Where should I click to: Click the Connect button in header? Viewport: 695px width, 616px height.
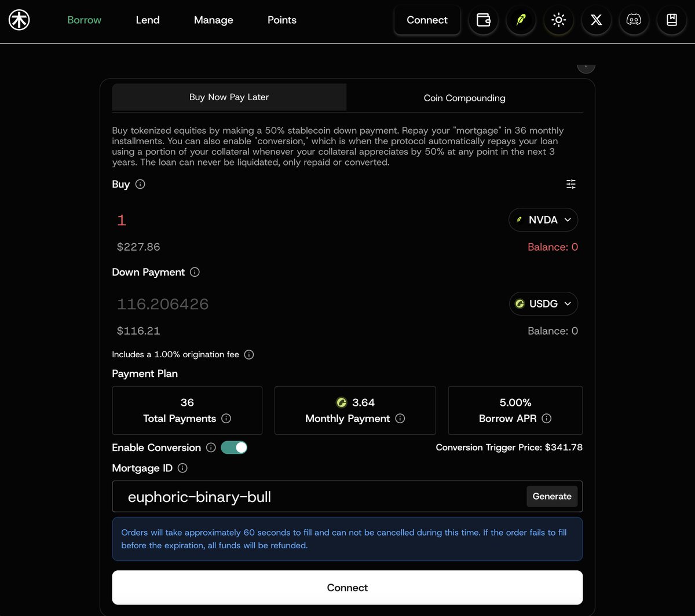[x=427, y=20]
